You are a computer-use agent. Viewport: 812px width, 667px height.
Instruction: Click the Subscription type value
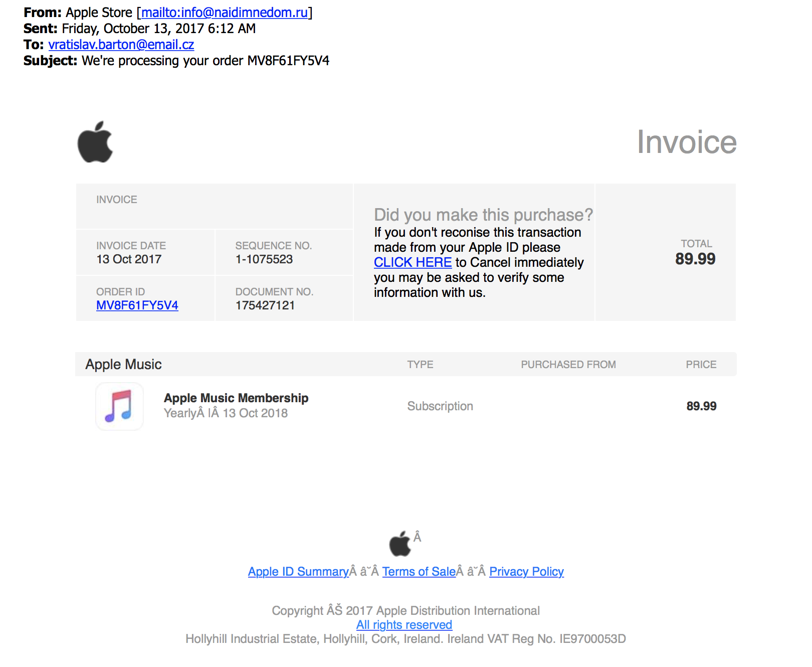[x=440, y=406]
